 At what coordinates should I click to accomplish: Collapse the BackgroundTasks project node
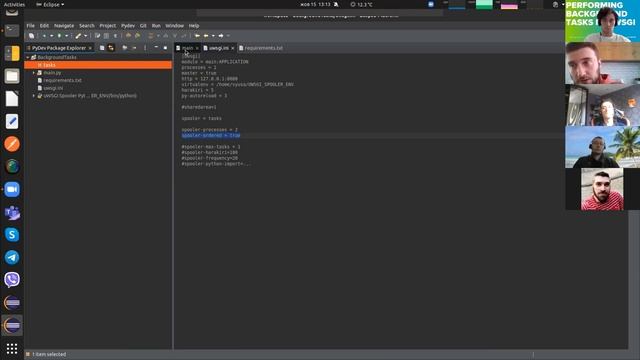tap(28, 58)
